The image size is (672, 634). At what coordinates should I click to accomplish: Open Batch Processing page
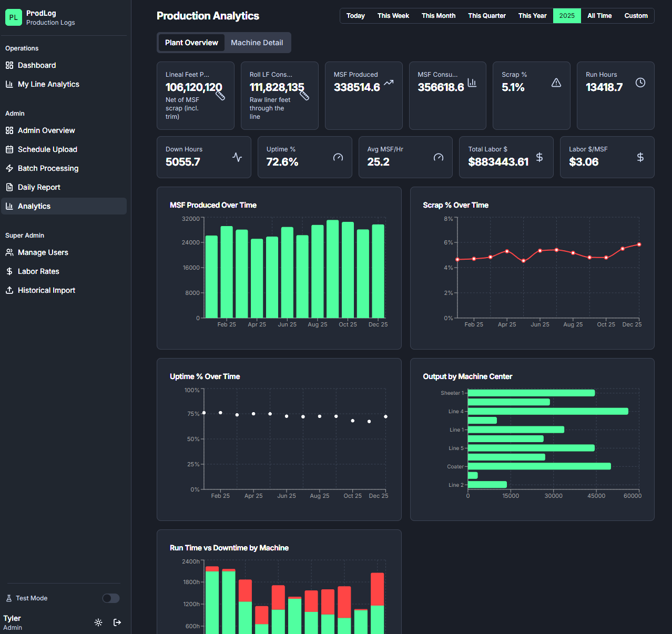click(64, 168)
